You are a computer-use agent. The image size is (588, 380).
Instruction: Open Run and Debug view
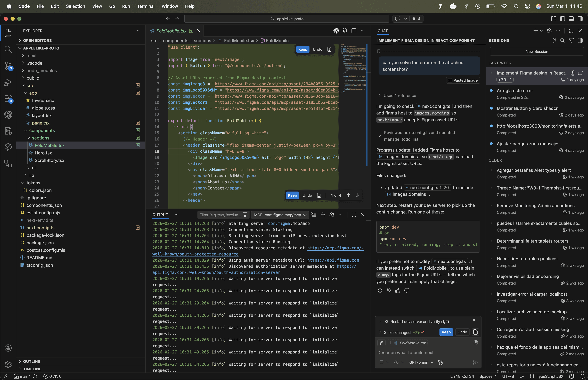click(x=8, y=82)
